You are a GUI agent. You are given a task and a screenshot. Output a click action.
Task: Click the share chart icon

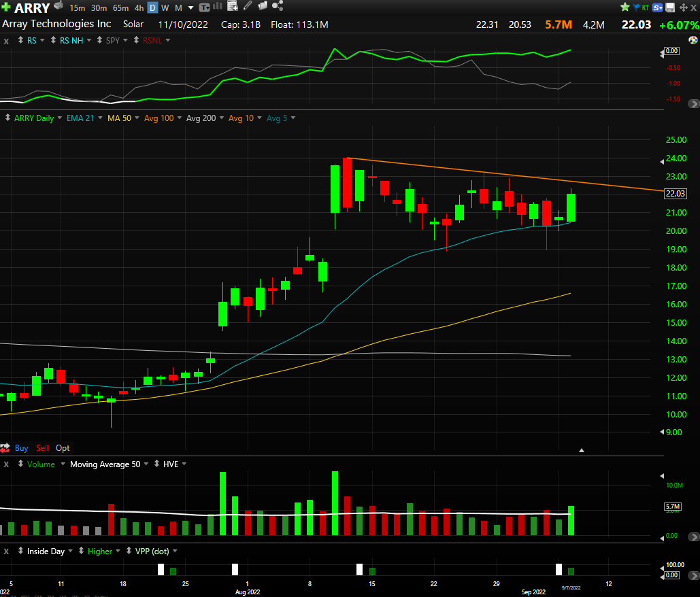278,6
